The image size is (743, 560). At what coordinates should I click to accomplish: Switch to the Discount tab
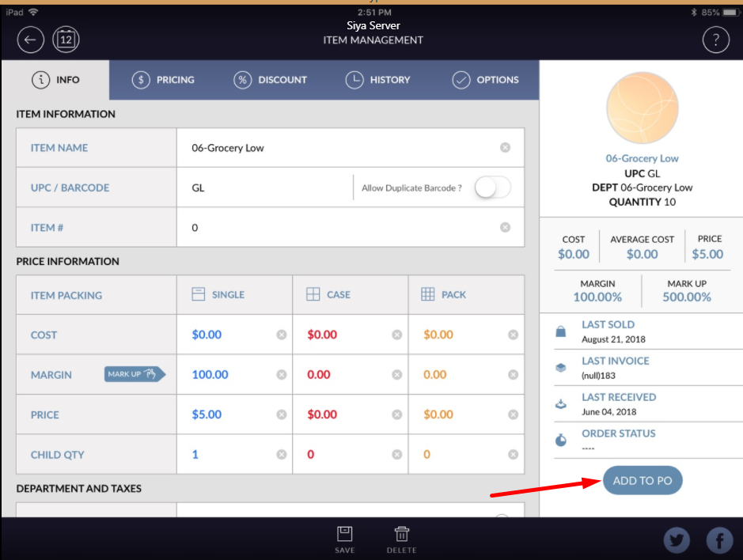271,80
